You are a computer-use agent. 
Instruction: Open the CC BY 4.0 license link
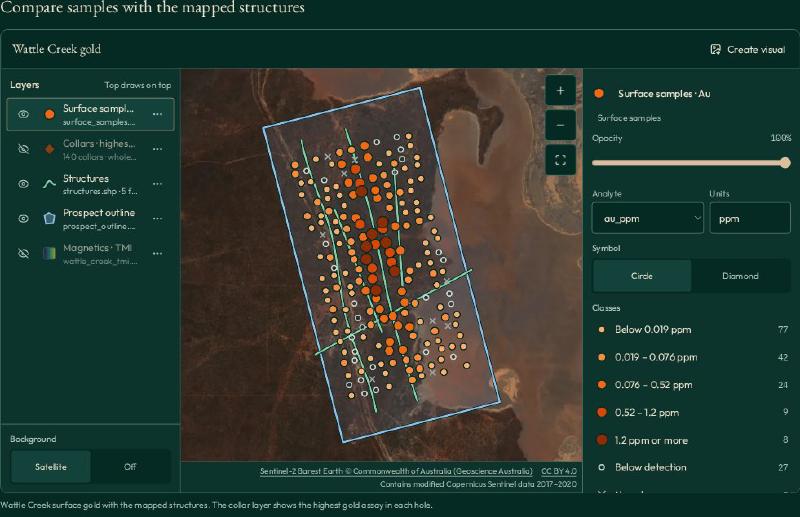[559, 471]
